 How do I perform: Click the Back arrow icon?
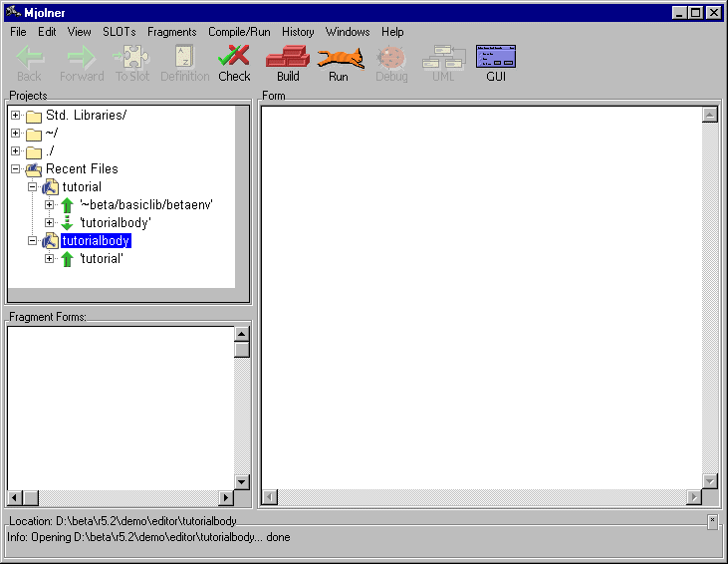click(30, 58)
